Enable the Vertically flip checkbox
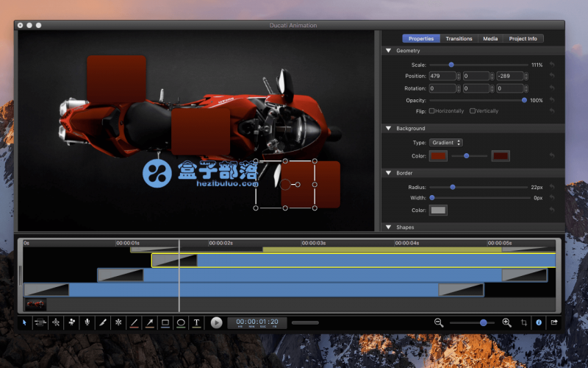The width and height of the screenshot is (588, 368). coord(473,111)
